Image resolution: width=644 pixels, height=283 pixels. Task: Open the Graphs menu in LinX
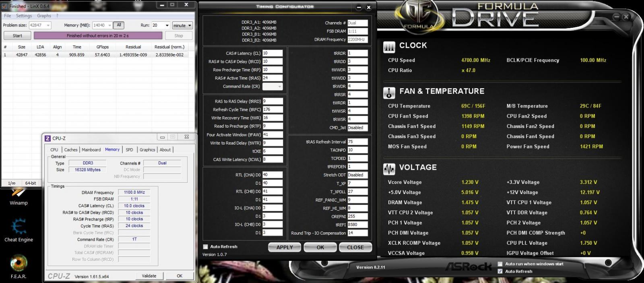pos(44,16)
